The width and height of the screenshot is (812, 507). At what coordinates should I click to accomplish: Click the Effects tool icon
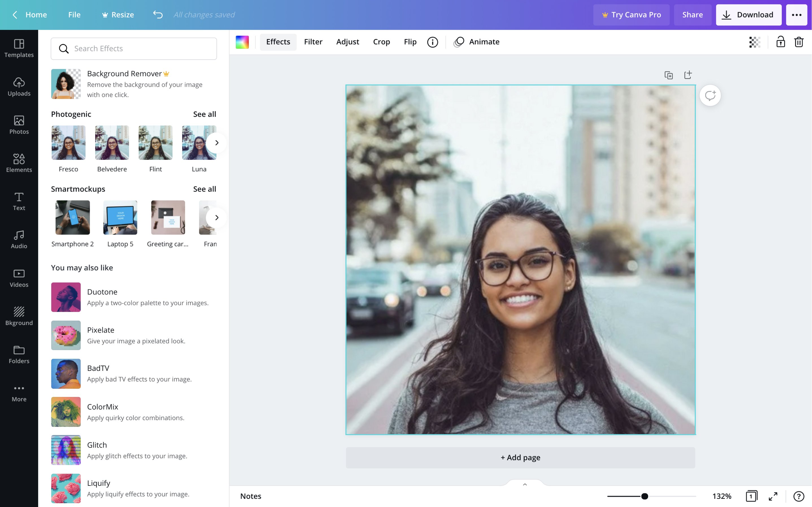[278, 41]
